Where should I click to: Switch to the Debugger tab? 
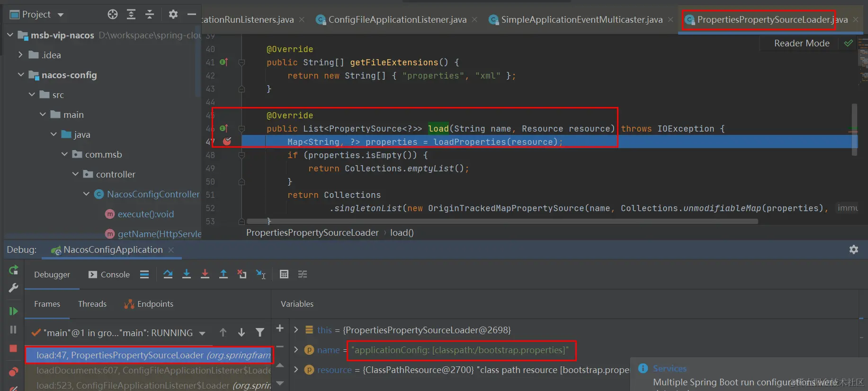coord(52,275)
